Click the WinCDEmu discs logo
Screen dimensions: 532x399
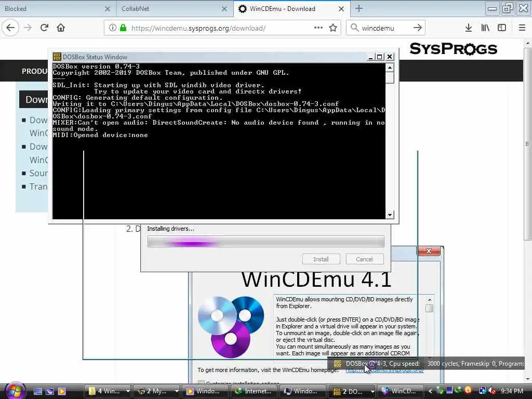(231, 327)
